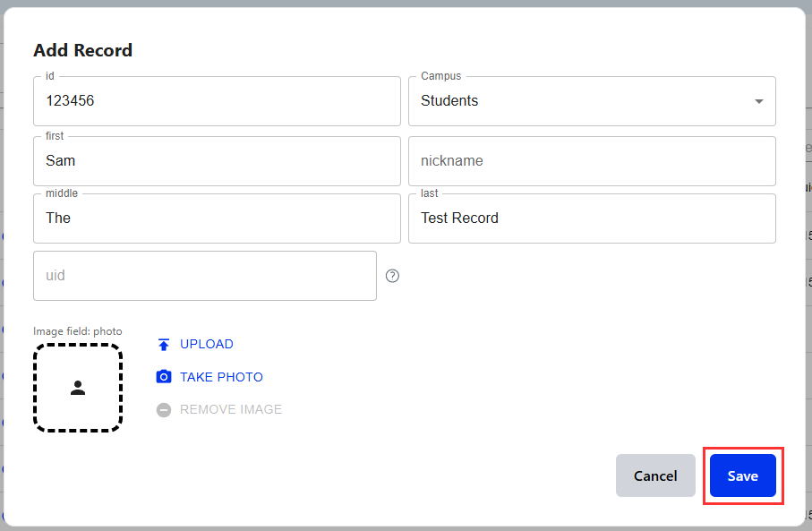The height and width of the screenshot is (531, 812).
Task: Click the person silhouette in photo placeholder
Action: pyautogui.click(x=78, y=388)
